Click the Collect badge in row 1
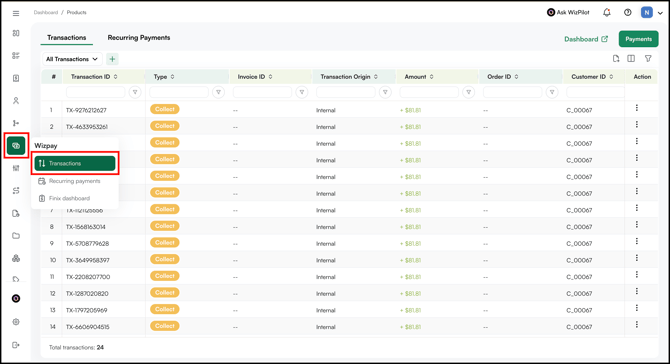Viewport: 670px width, 364px height. tap(165, 109)
